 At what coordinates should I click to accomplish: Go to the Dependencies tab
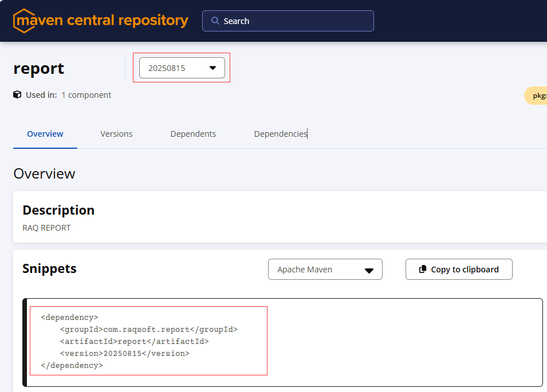tap(281, 134)
